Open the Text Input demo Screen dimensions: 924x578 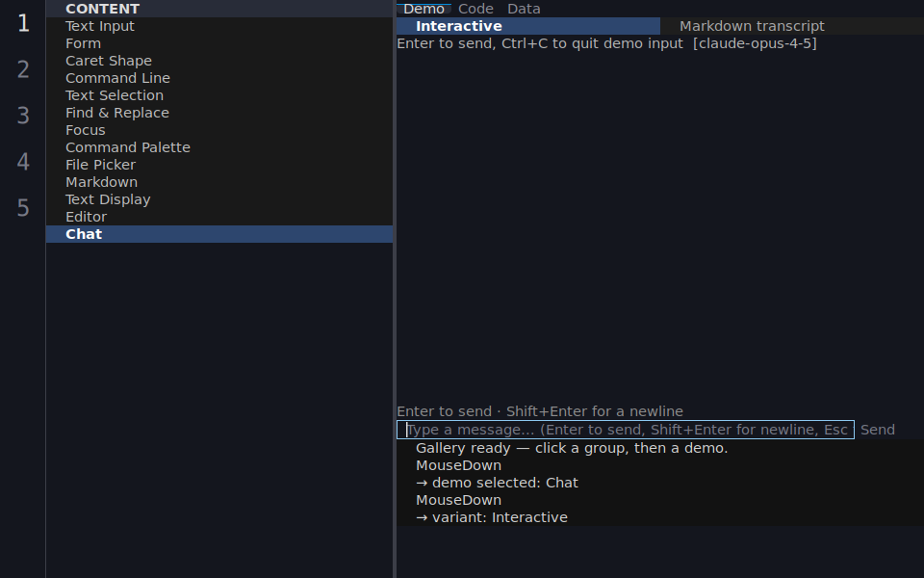tap(219, 26)
